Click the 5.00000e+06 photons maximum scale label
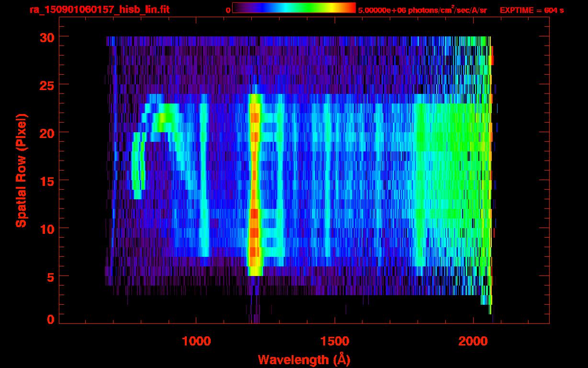This screenshot has width=588, height=368. pyautogui.click(x=422, y=10)
